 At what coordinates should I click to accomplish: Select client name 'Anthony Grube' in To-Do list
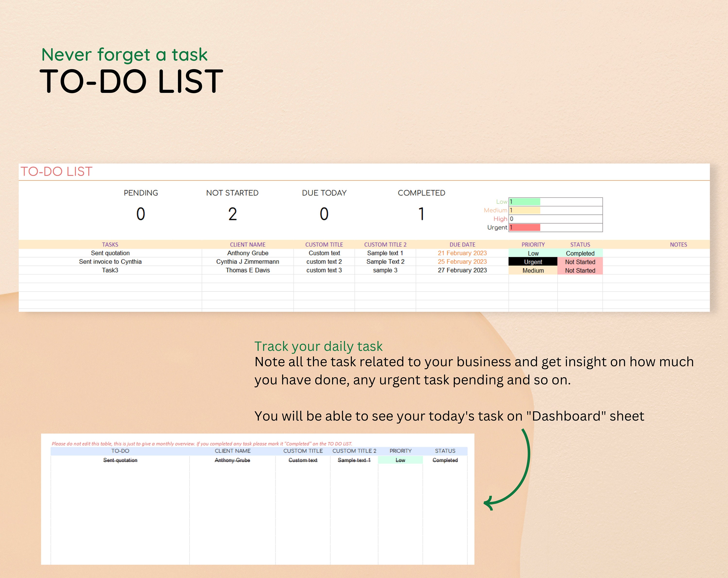[x=248, y=253]
